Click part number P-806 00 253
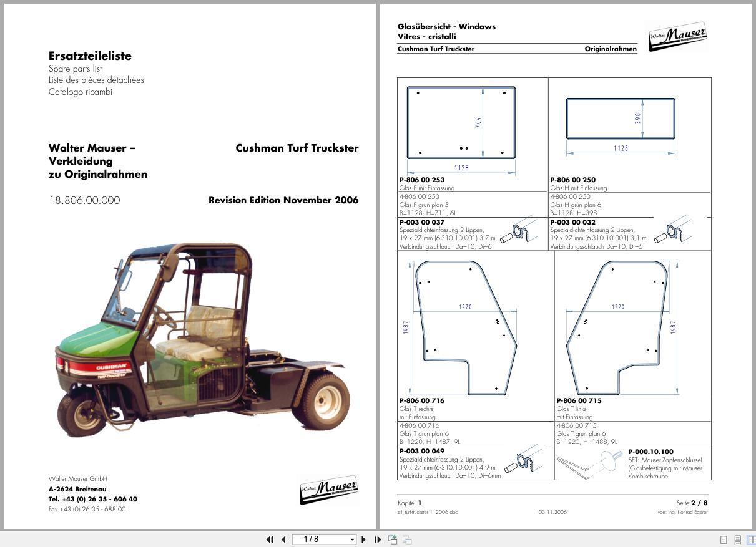 (x=422, y=180)
